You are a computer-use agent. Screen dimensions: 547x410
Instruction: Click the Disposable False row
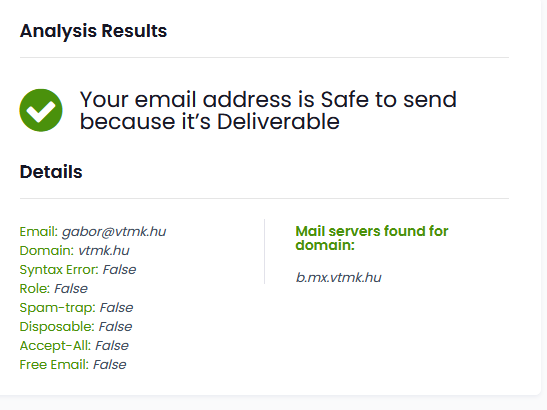pos(76,327)
